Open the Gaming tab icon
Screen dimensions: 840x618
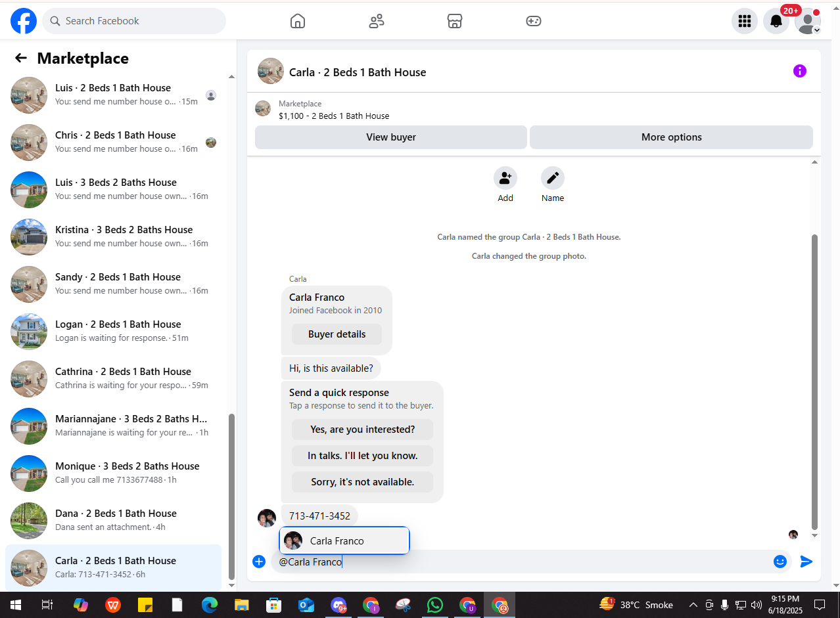click(534, 21)
